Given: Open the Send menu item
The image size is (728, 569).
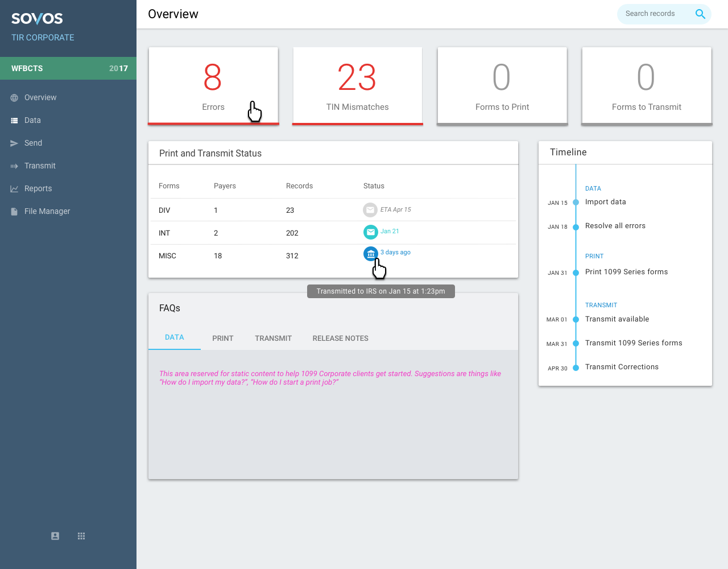Looking at the screenshot, I should coord(33,143).
